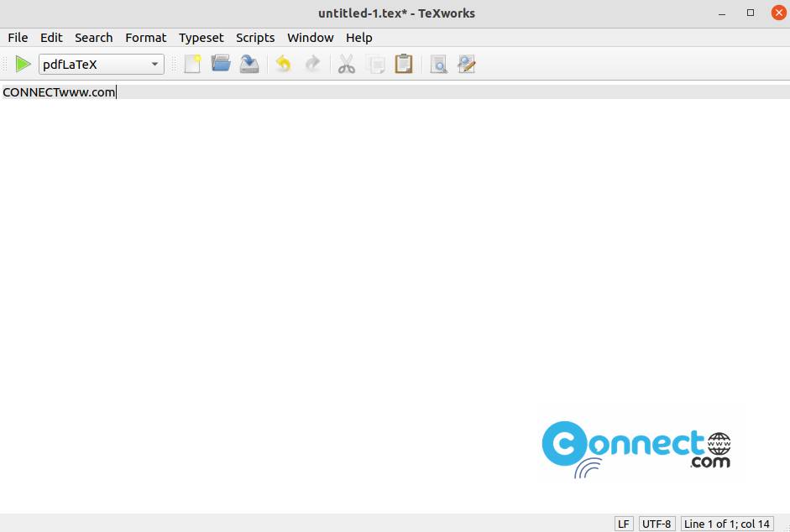Open the Replace dialog icon
This screenshot has width=790, height=532.
point(467,64)
